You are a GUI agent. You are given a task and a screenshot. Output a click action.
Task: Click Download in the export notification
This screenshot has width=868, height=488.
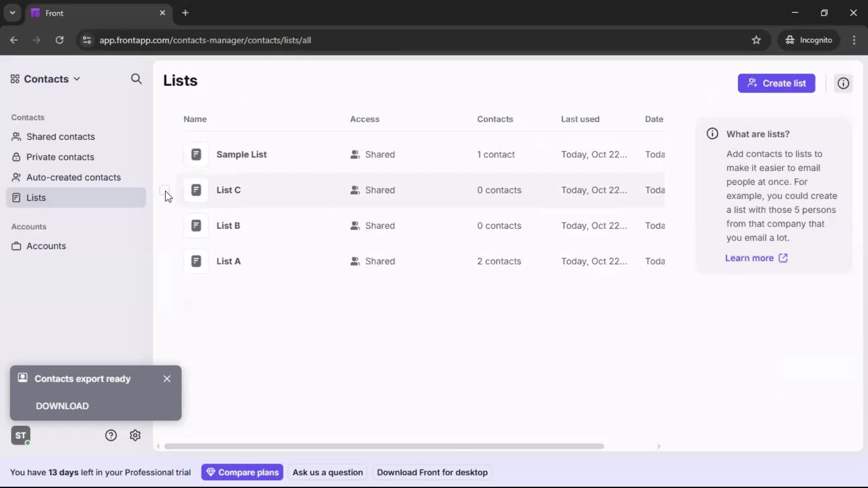(x=62, y=406)
